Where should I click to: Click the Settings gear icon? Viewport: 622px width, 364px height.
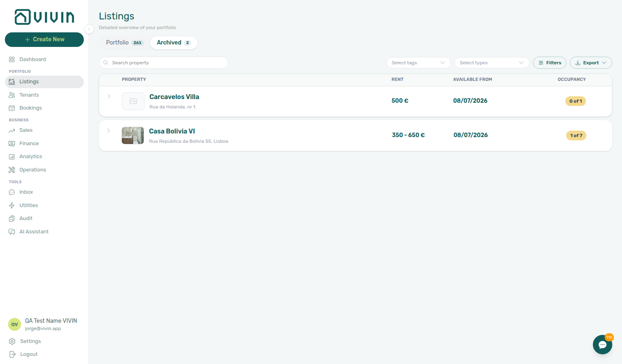click(12, 341)
